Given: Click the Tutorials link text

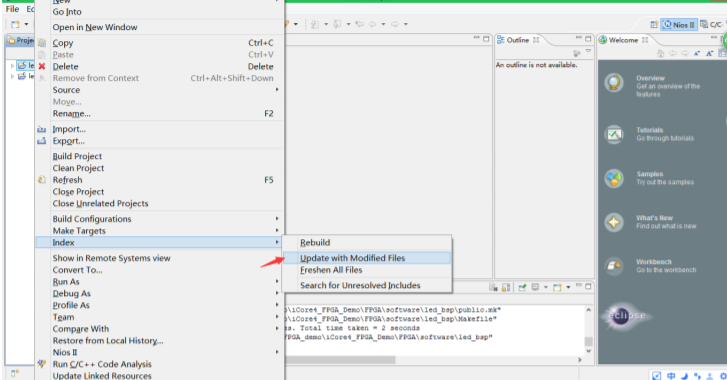Looking at the screenshot, I should 650,130.
